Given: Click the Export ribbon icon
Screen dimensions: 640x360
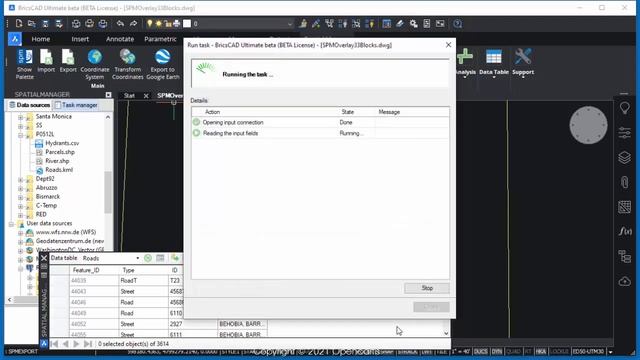Looking at the screenshot, I should pos(68,61).
